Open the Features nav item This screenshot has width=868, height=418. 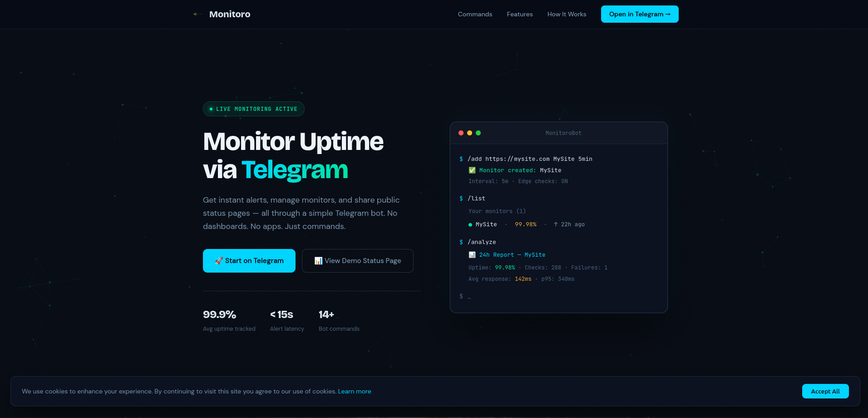coord(520,14)
